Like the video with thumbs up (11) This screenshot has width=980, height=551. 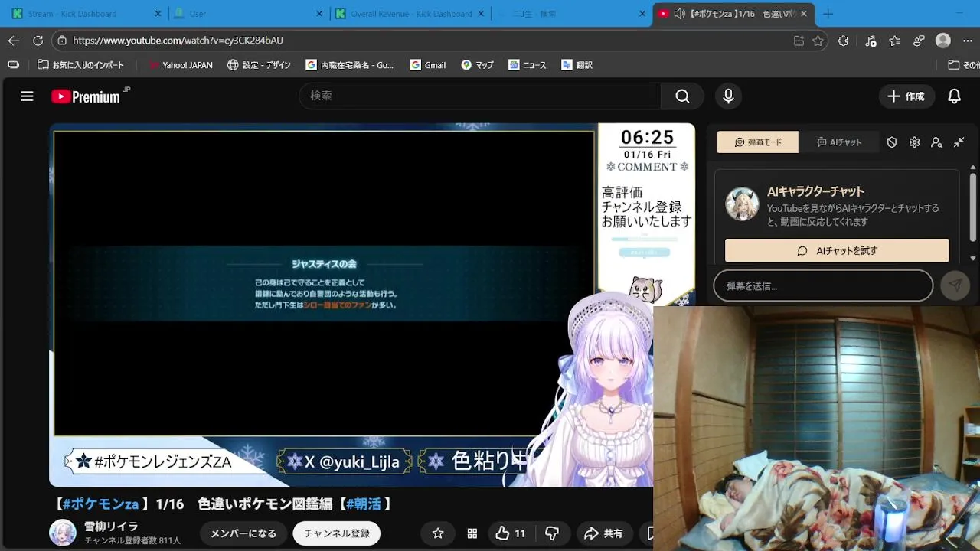(x=510, y=533)
